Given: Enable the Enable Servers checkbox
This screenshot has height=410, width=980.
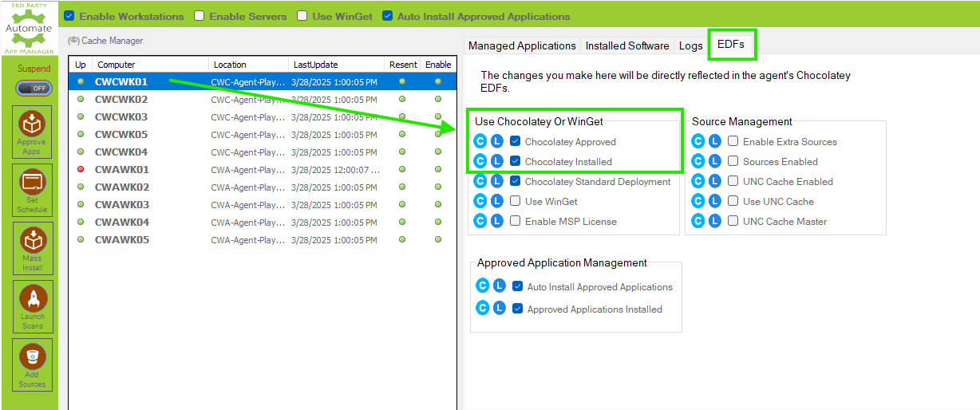Looking at the screenshot, I should [200, 16].
